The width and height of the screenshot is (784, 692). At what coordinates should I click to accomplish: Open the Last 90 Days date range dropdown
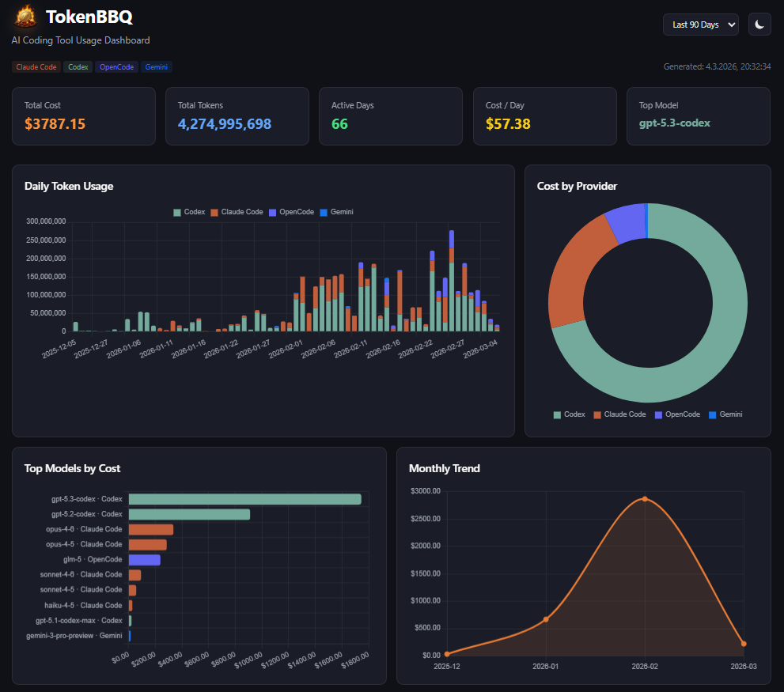tap(699, 24)
